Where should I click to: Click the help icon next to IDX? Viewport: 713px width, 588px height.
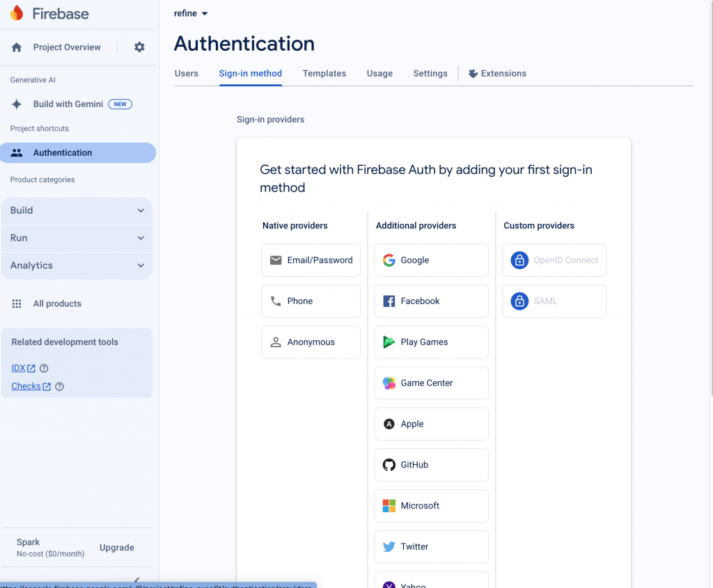pos(44,368)
